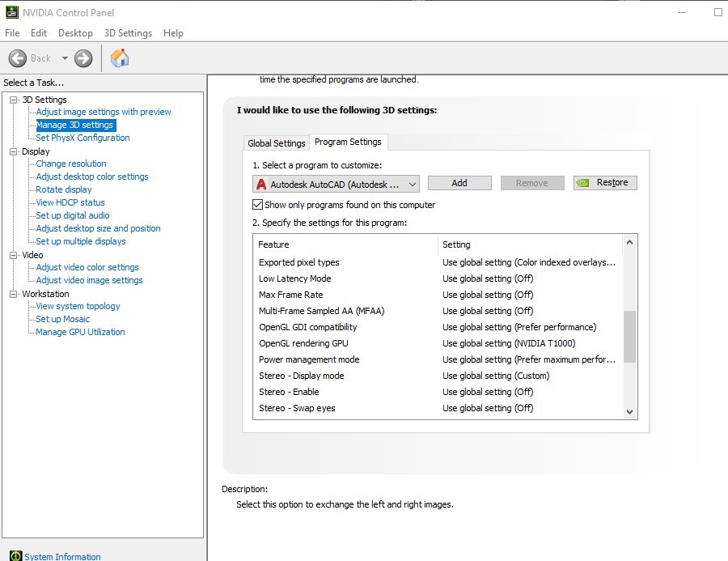Image resolution: width=728 pixels, height=561 pixels.
Task: Click the NVIDIA Control Panel title bar icon
Action: (11, 11)
